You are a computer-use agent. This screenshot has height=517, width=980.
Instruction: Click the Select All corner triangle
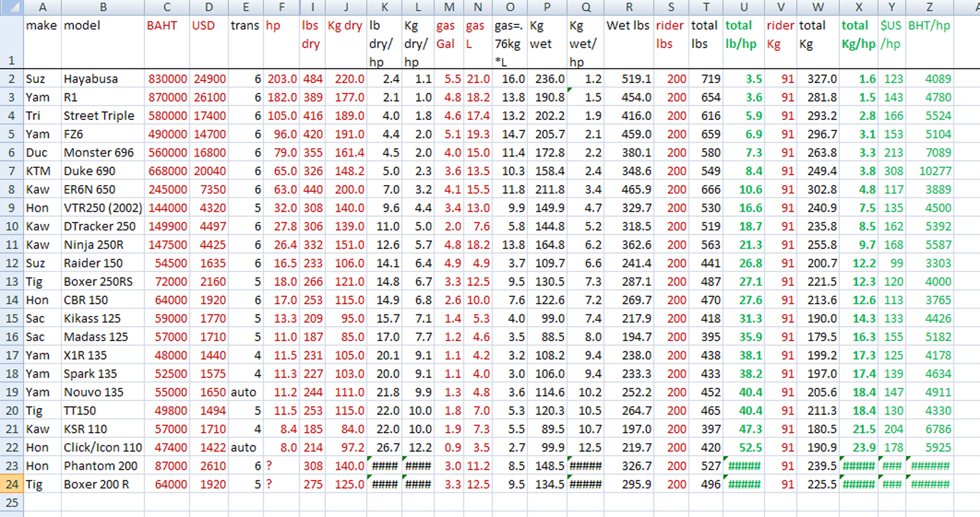[12, 7]
